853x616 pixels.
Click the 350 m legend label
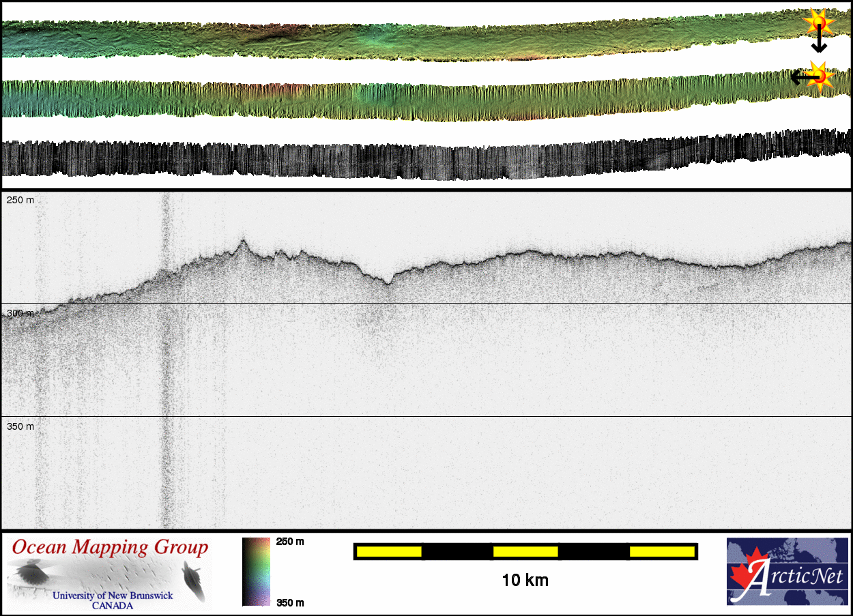(289, 602)
